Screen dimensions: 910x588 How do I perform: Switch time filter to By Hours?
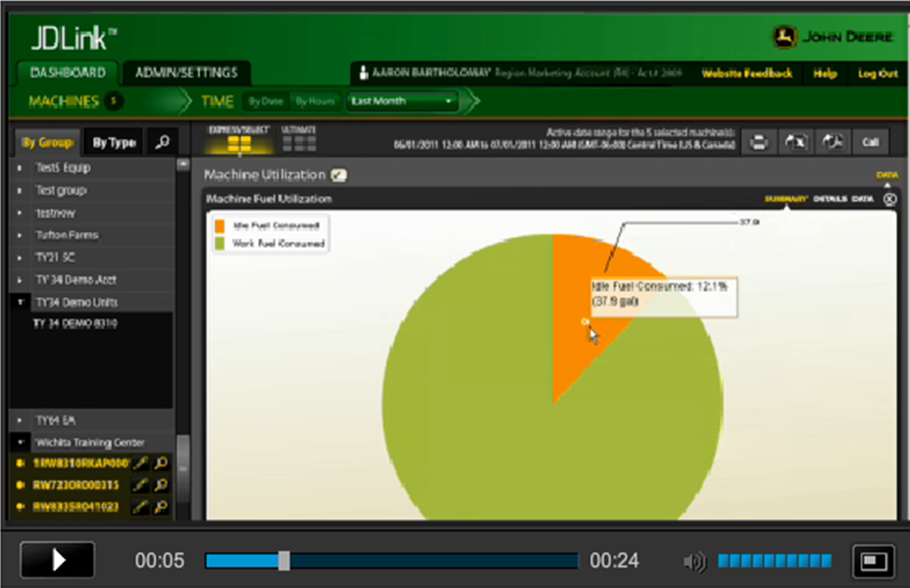click(x=315, y=102)
